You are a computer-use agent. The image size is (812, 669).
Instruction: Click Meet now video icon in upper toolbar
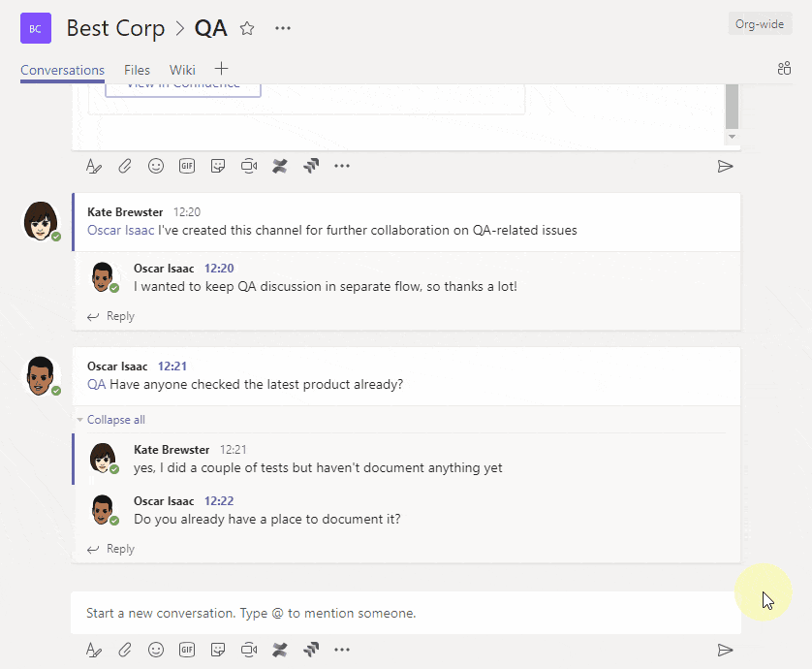(x=249, y=166)
